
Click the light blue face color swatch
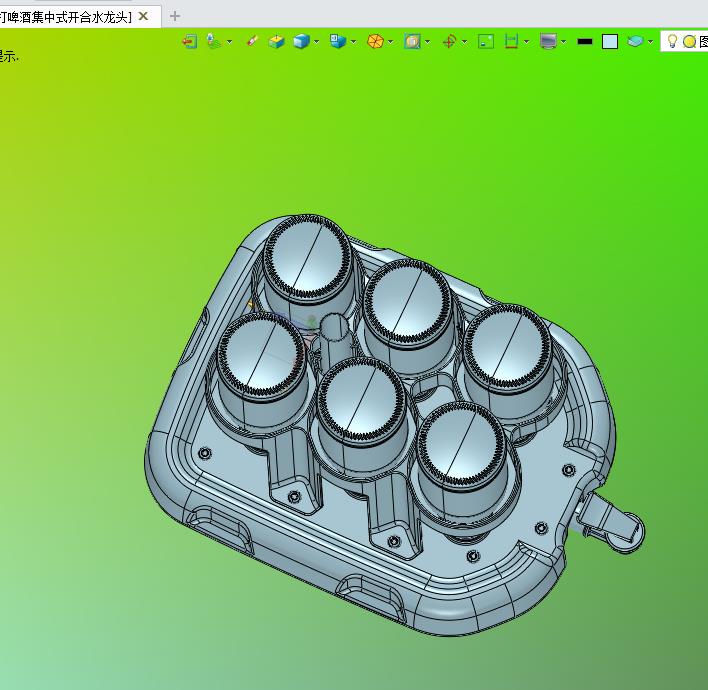click(610, 42)
